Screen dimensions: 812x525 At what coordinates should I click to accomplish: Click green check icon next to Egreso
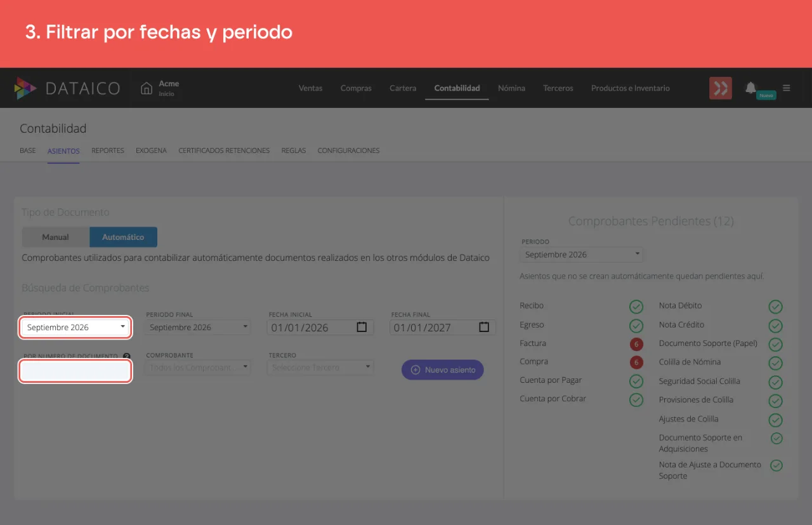(636, 326)
